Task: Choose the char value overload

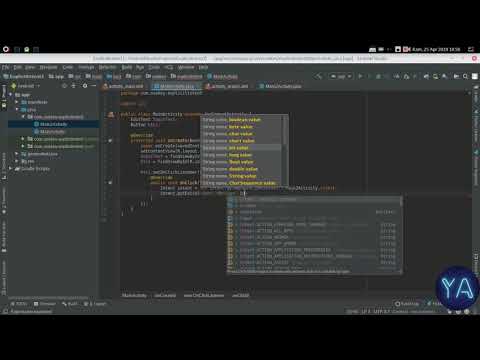Action: 242,134
